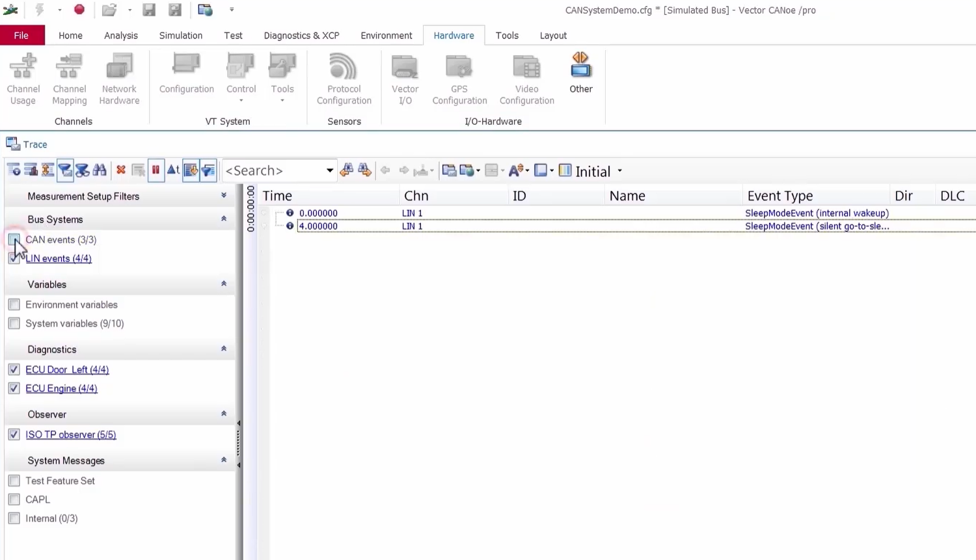Open Quick Access Toolbar customize arrow
Screen dimensions: 976x560
coord(232,10)
